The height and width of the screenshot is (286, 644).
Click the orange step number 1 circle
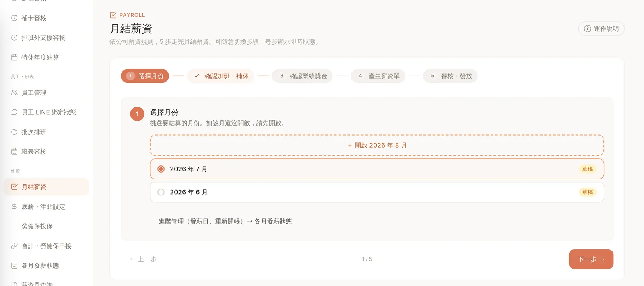pyautogui.click(x=137, y=114)
